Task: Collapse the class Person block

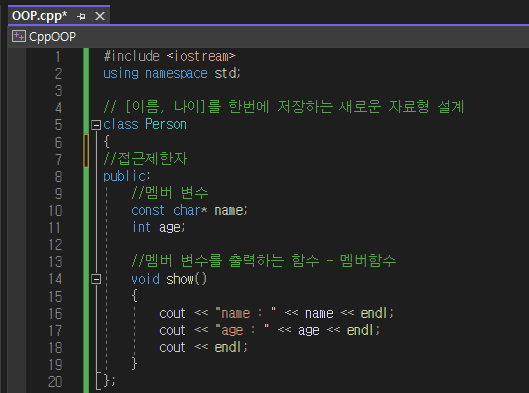Action: [x=96, y=125]
